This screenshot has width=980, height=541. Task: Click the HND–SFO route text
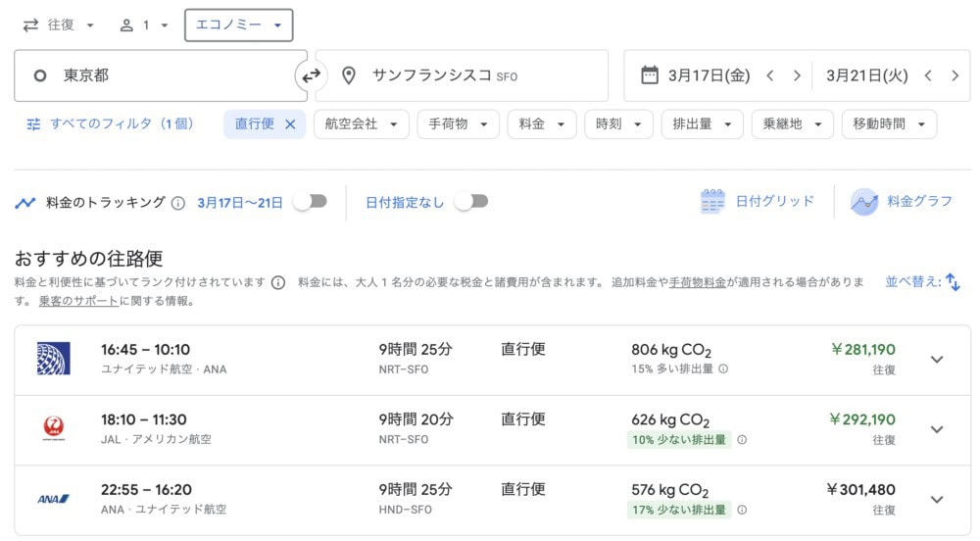(405, 510)
